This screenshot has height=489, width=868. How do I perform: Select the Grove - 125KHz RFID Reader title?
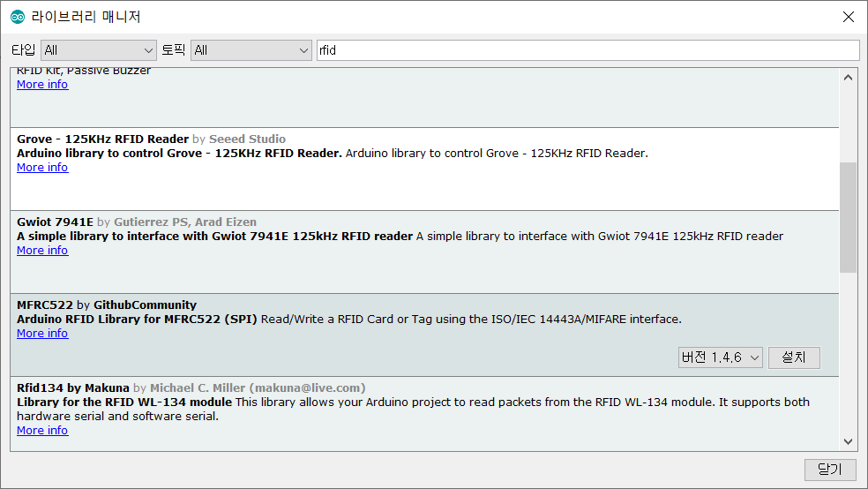pyautogui.click(x=103, y=139)
